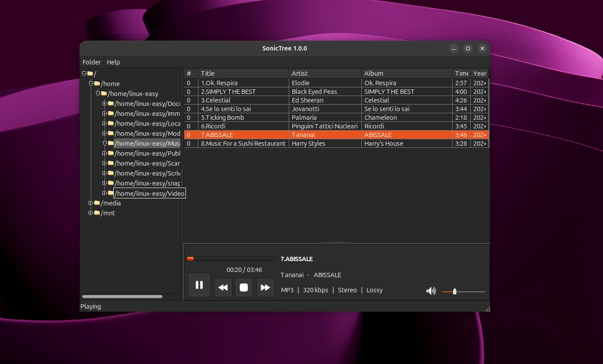Mute audio via the speaker icon

tap(431, 291)
